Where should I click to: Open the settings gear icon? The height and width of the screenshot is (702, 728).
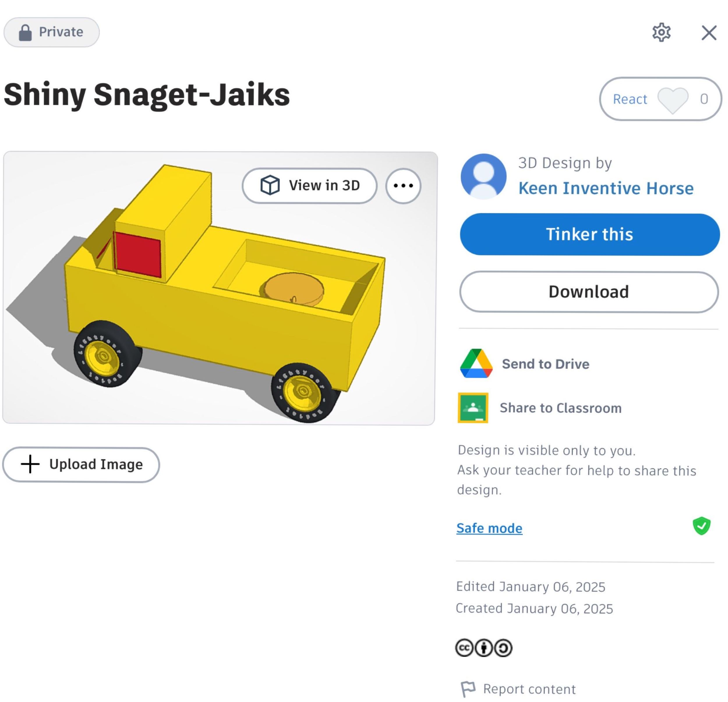[662, 32]
